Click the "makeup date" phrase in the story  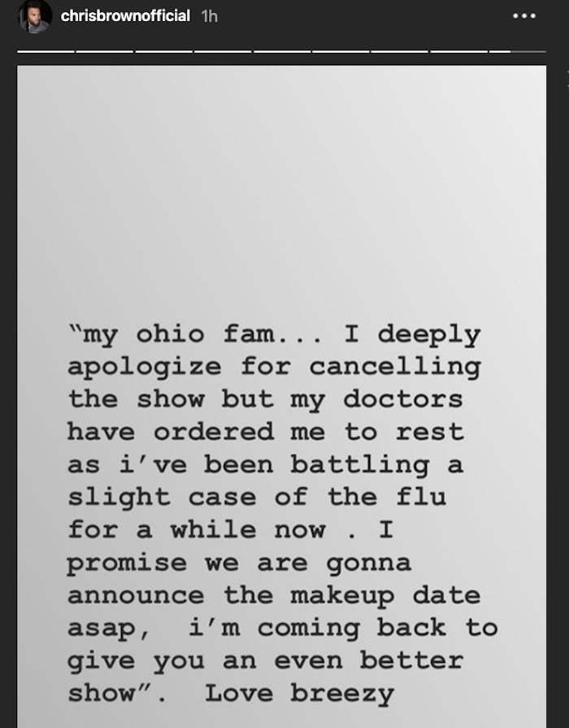pyautogui.click(x=385, y=596)
